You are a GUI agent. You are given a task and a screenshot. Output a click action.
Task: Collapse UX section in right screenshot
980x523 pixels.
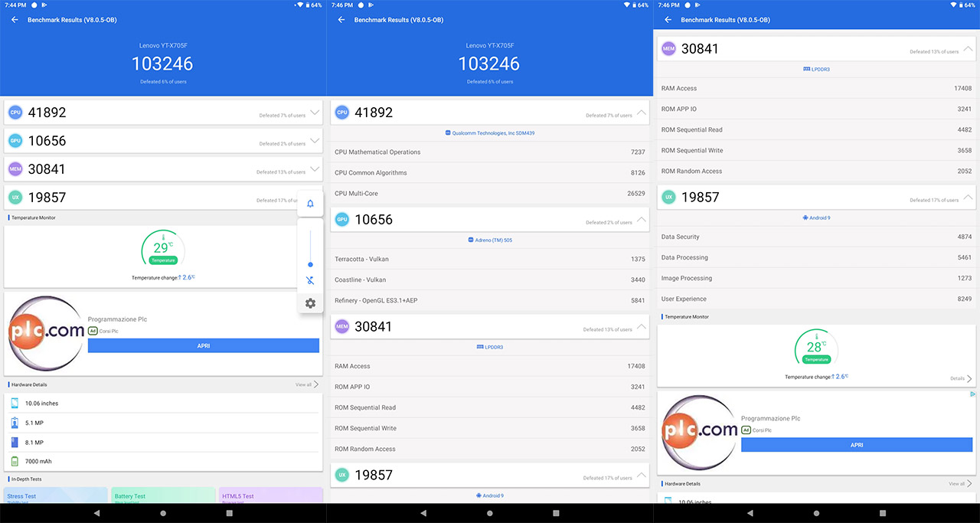pyautogui.click(x=968, y=198)
